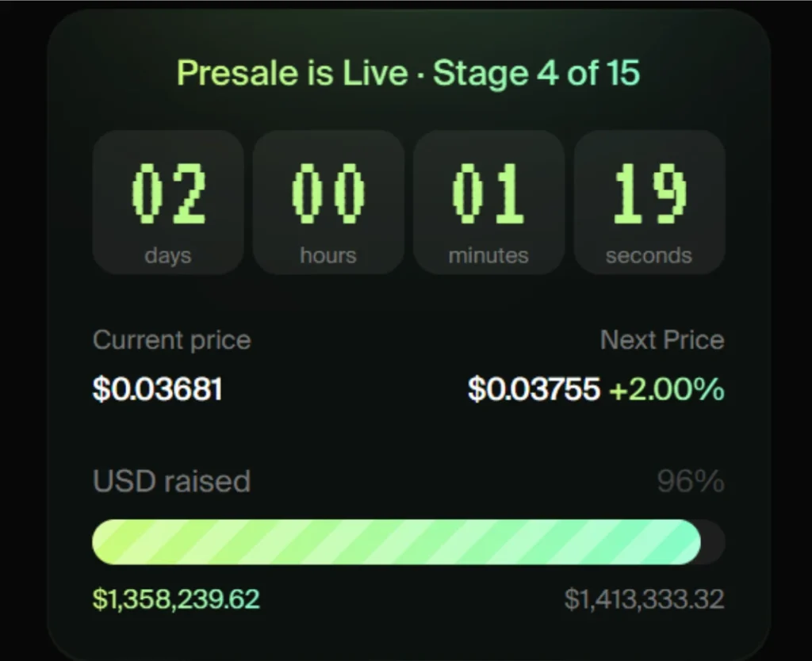
Task: Select the $0.03681 current price value
Action: (x=157, y=389)
